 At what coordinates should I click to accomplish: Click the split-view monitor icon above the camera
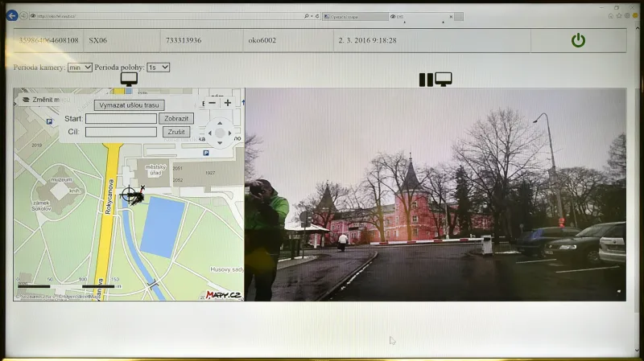tap(436, 79)
